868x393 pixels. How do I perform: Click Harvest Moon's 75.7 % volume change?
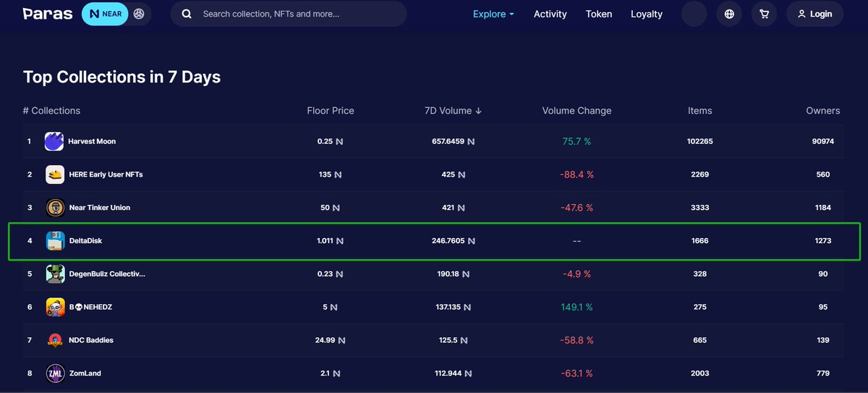[x=576, y=141]
